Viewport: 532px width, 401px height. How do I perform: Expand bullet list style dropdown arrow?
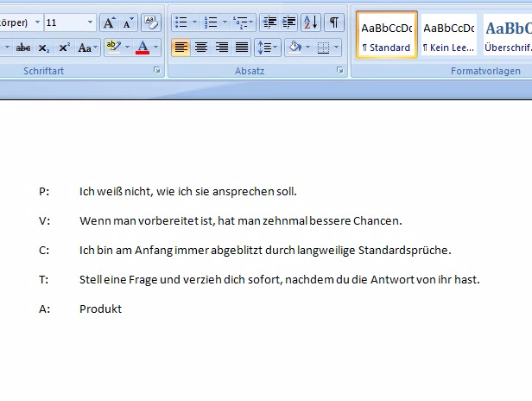coord(193,22)
